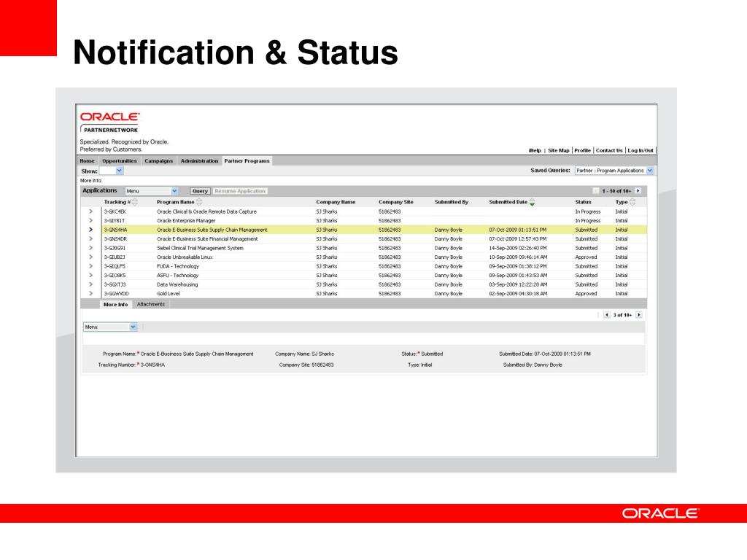Screen dimensions: 747x560
Task: Click In Progress status in 3-GKC4EK row
Action: coord(588,211)
